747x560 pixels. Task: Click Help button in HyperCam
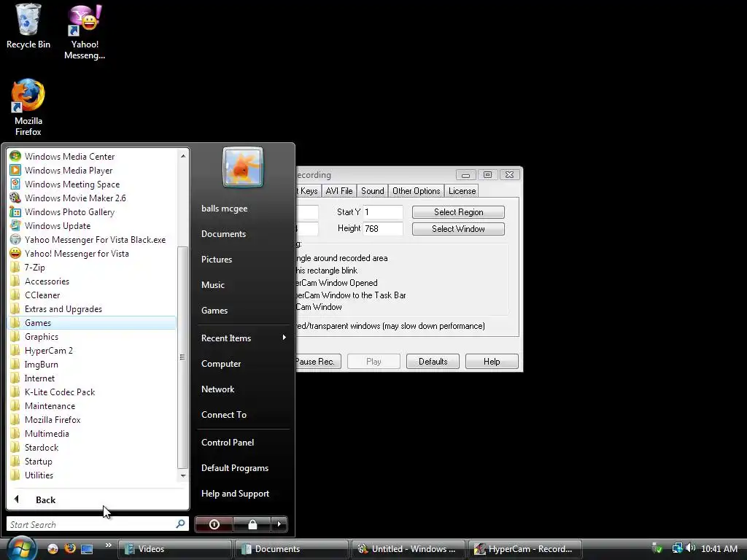[492, 361]
